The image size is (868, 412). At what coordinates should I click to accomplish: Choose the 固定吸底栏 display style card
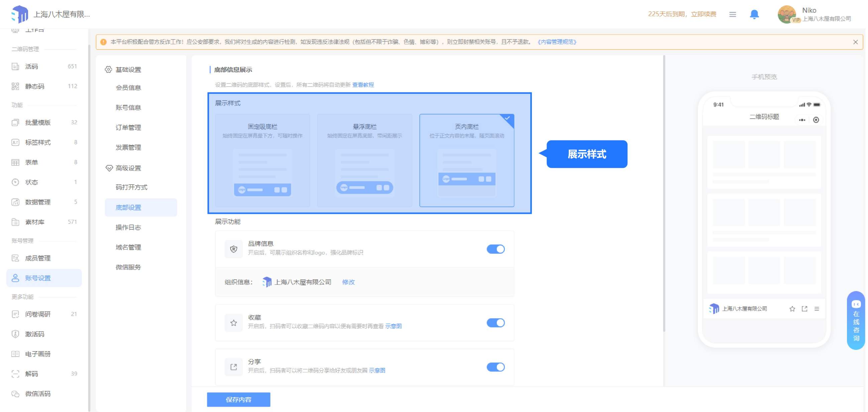point(262,160)
